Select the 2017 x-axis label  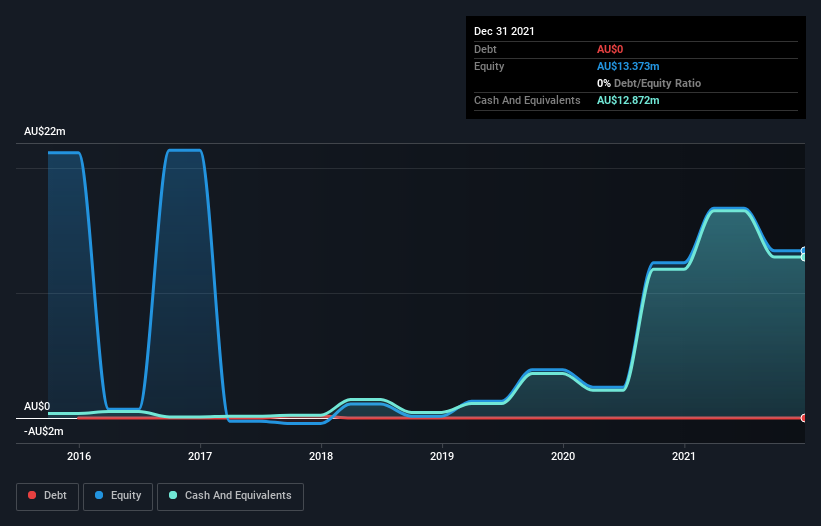pyautogui.click(x=200, y=456)
